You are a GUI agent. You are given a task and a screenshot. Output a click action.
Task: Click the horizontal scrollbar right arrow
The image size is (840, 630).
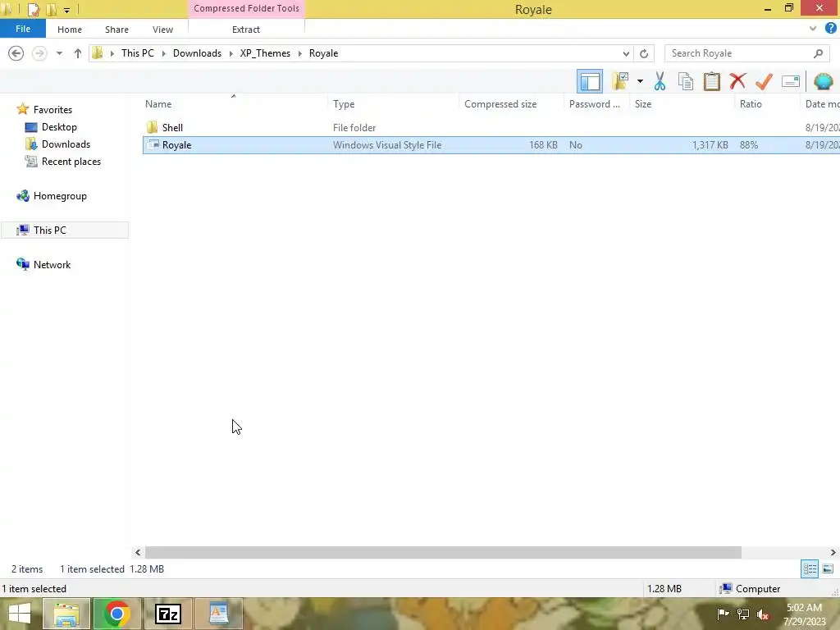[x=833, y=552]
